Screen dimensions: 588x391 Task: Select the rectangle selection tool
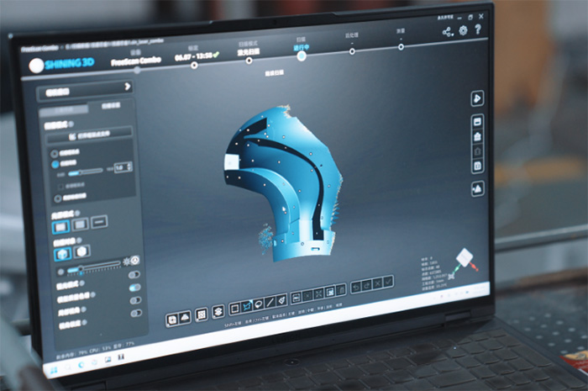point(235,306)
